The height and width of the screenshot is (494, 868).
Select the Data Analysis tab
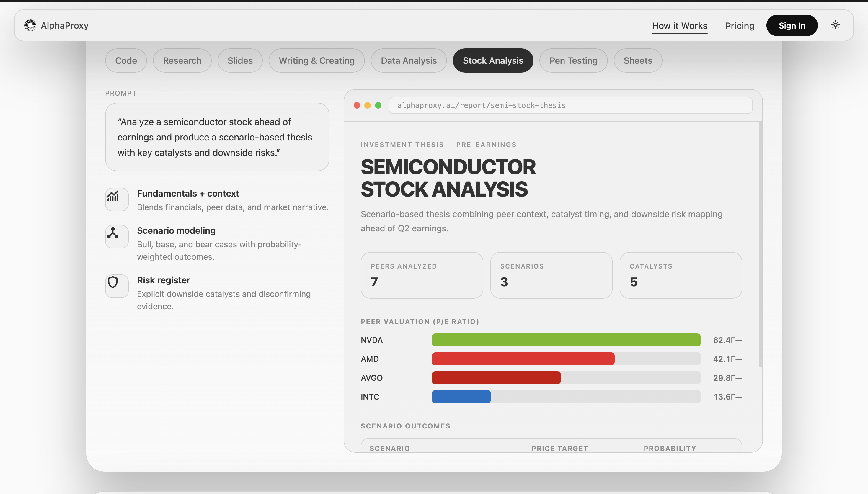point(409,60)
